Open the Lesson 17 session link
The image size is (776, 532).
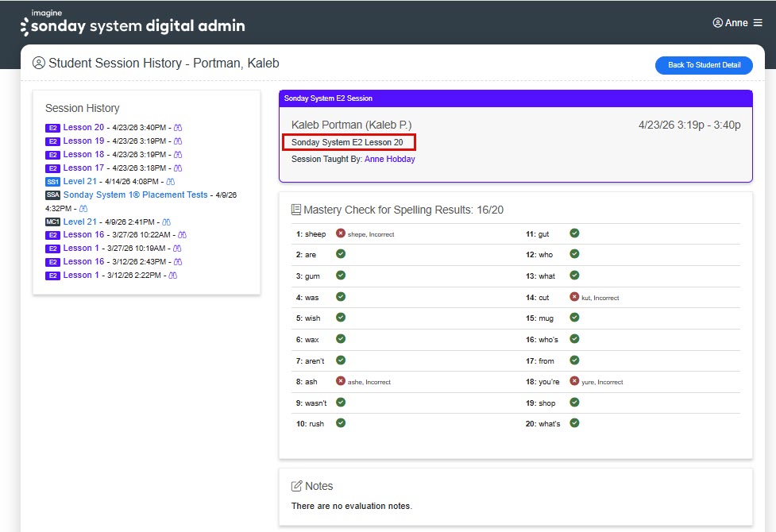tap(83, 168)
